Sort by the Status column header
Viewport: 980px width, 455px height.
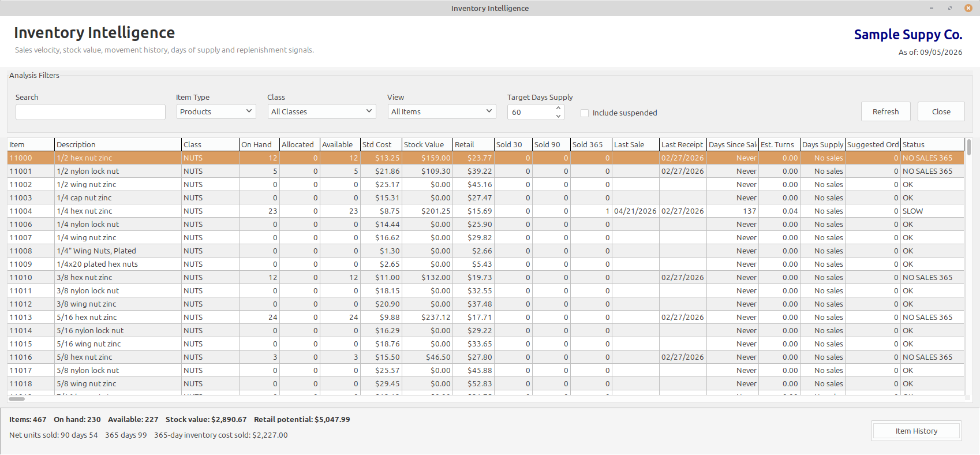click(x=932, y=144)
